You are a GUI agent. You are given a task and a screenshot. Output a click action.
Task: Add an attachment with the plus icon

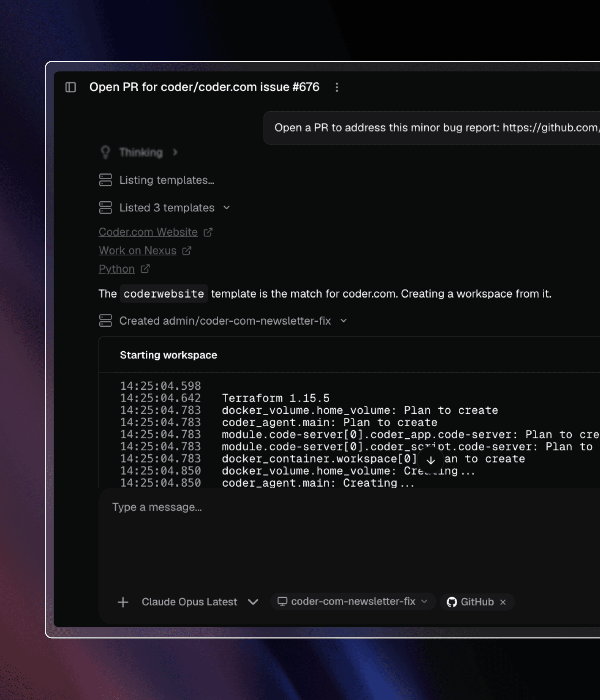tap(123, 602)
